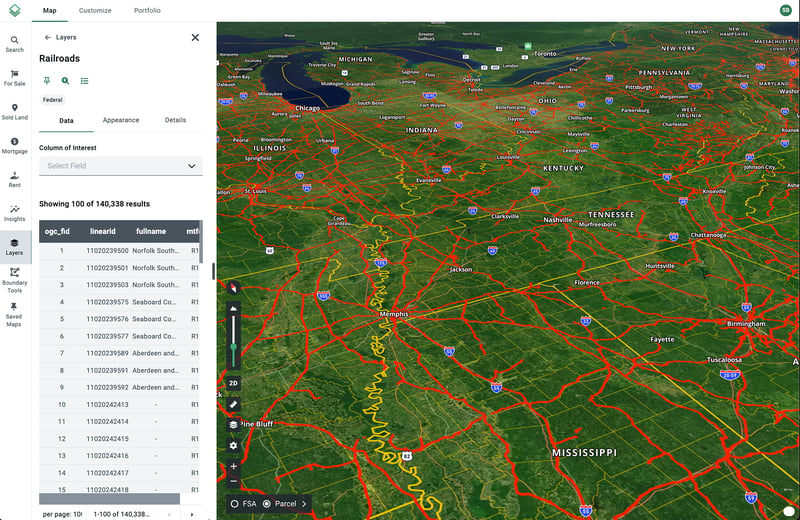The width and height of the screenshot is (800, 520).
Task: Click the Federal tag chip
Action: point(53,100)
